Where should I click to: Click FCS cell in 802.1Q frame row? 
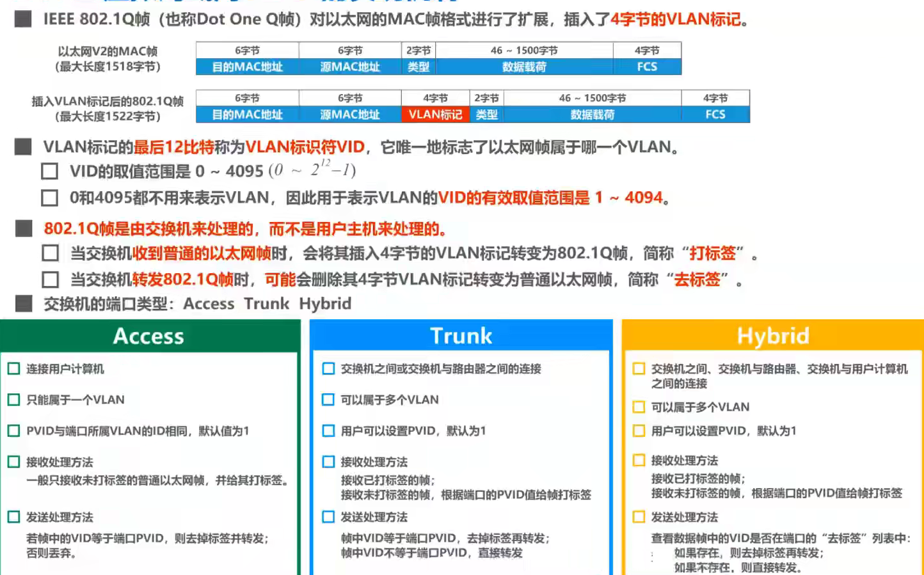[715, 114]
